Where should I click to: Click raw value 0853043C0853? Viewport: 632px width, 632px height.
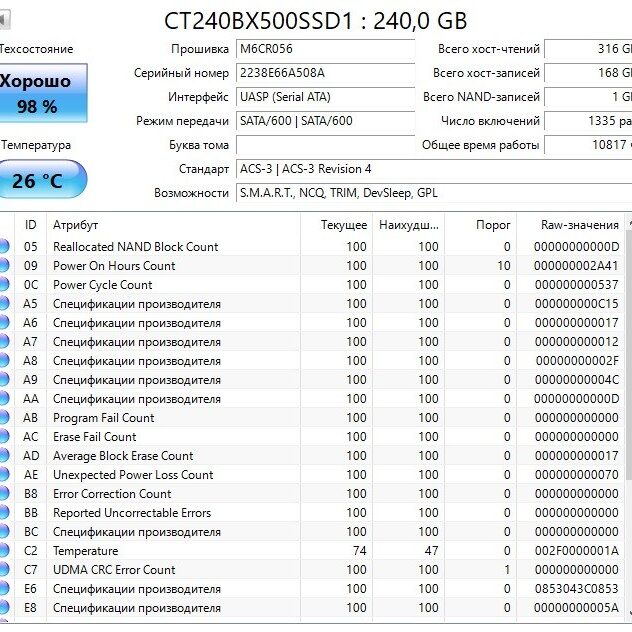click(577, 588)
